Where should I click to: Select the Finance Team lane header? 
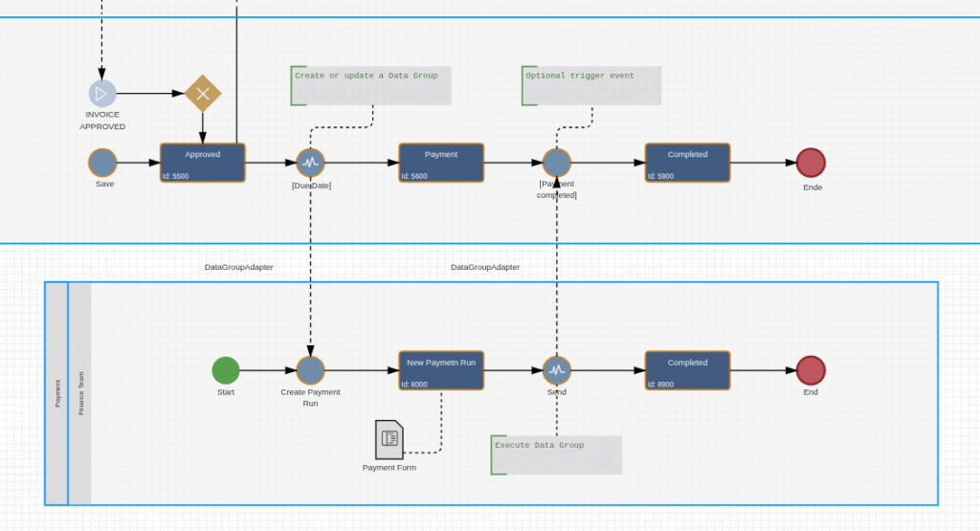click(80, 392)
